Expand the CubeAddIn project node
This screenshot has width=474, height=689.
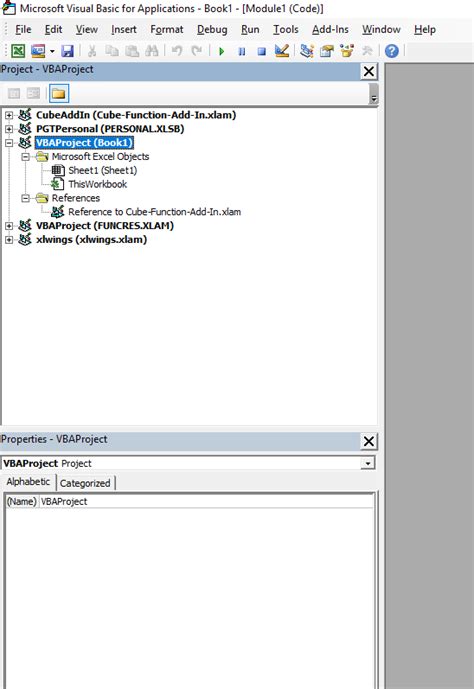pos(9,115)
